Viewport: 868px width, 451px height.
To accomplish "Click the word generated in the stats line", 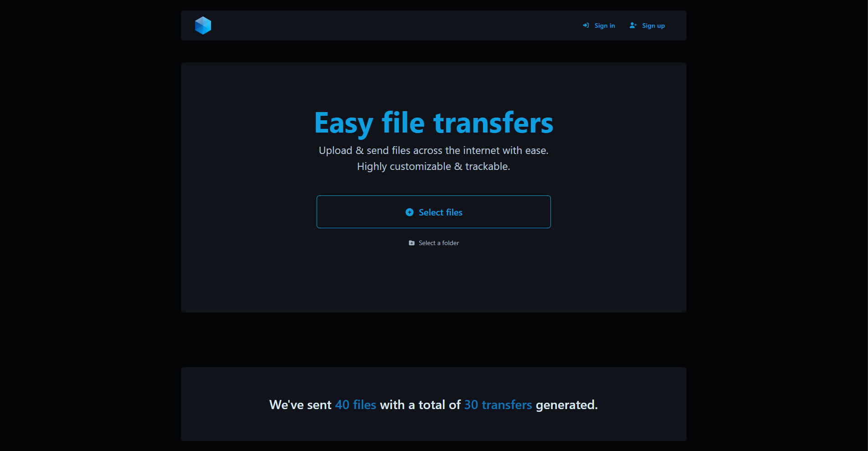I will pos(566,405).
